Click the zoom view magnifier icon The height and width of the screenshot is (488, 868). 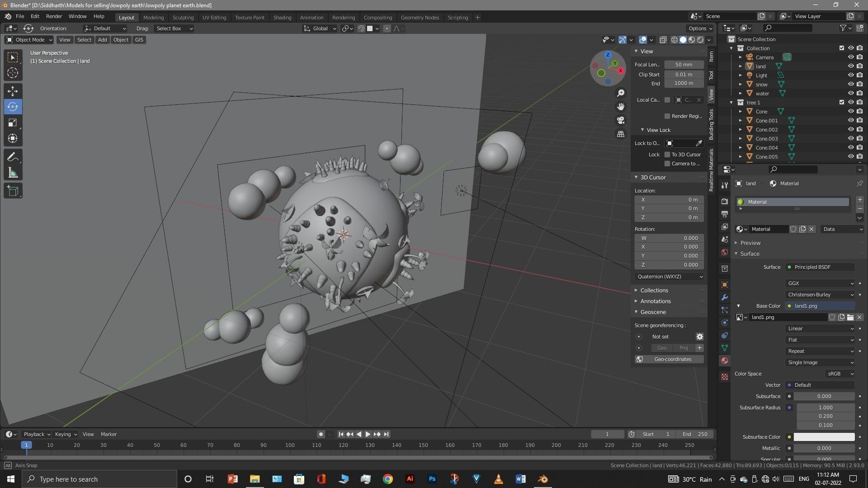click(x=621, y=93)
